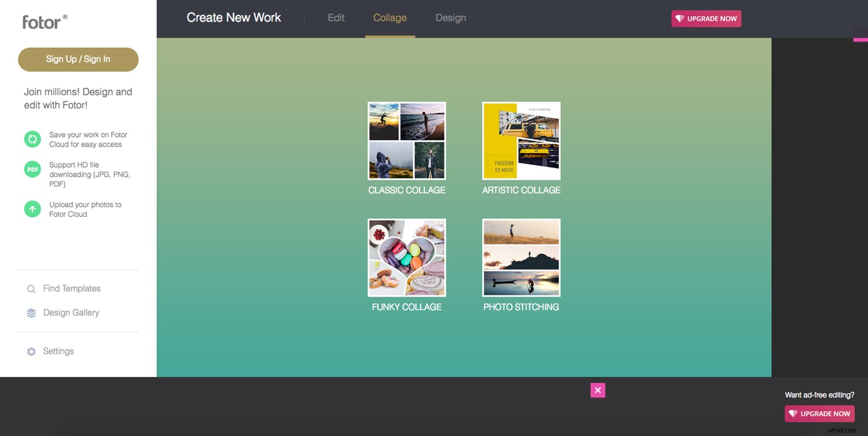Open Settings via the gear icon
The height and width of the screenshot is (436, 868).
(x=31, y=351)
